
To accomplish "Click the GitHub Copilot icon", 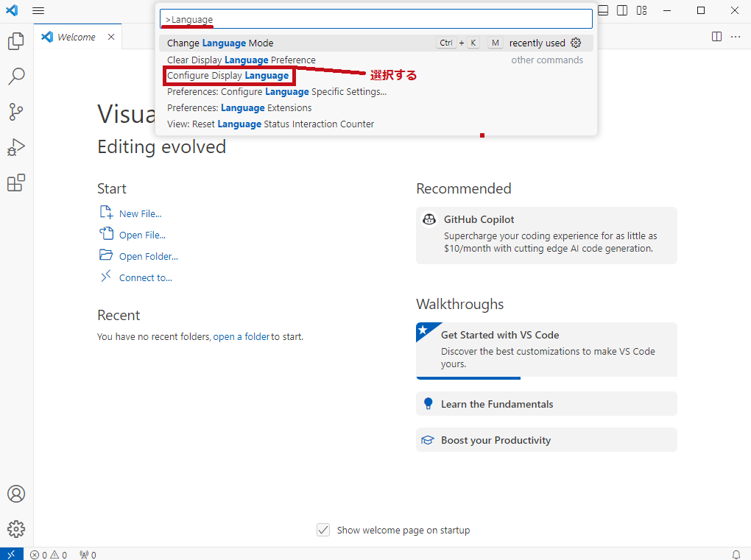I will tap(429, 219).
